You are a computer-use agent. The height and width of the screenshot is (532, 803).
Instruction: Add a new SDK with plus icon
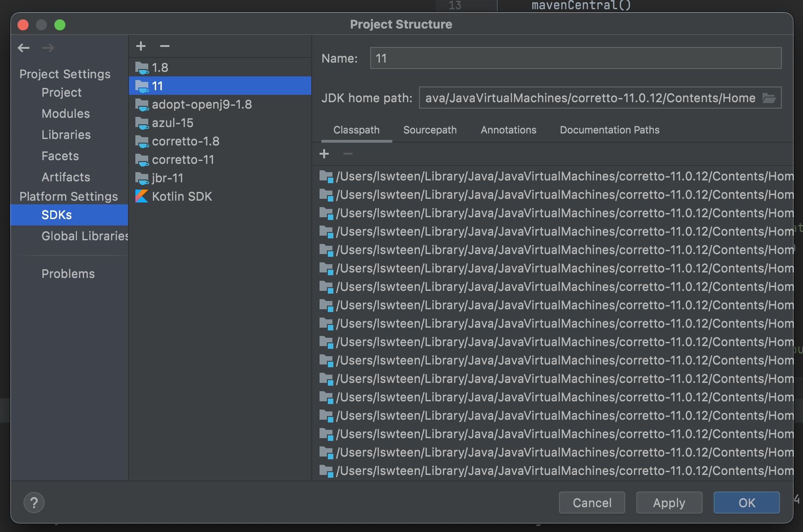[141, 46]
